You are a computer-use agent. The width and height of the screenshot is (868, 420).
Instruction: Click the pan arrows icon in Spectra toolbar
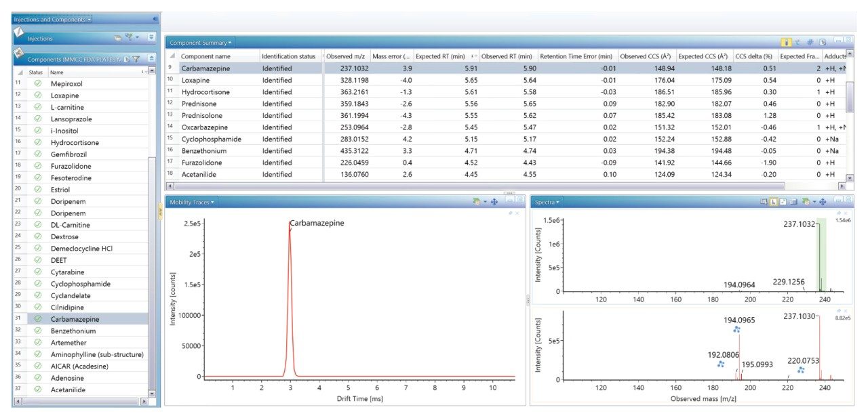(x=822, y=202)
